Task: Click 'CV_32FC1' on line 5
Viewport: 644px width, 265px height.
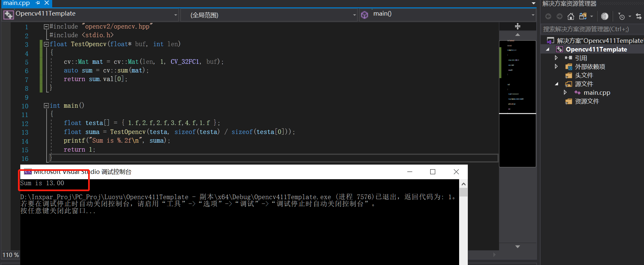Action: 185,62
